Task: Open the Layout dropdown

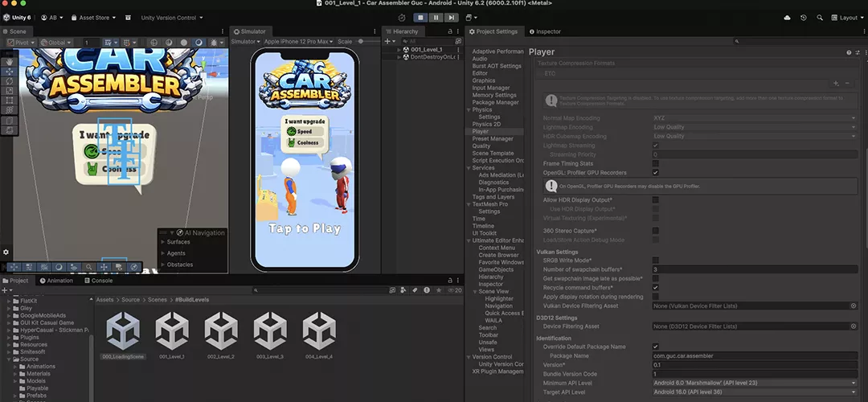Action: pos(848,17)
